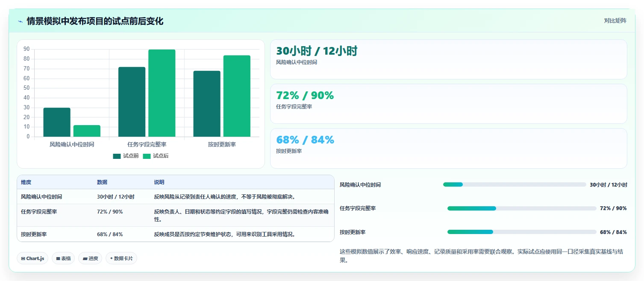Click the 任务字段完整率 progress row label
644x281 pixels.
[358, 208]
